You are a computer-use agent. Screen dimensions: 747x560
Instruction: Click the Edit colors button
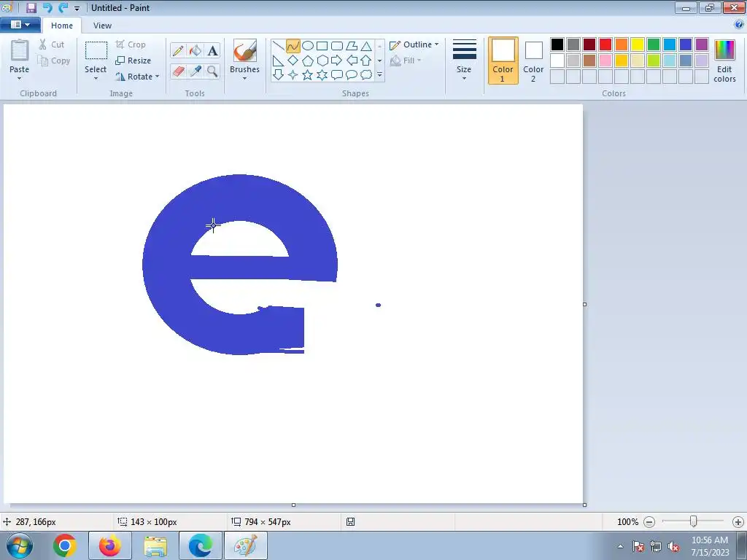click(724, 61)
